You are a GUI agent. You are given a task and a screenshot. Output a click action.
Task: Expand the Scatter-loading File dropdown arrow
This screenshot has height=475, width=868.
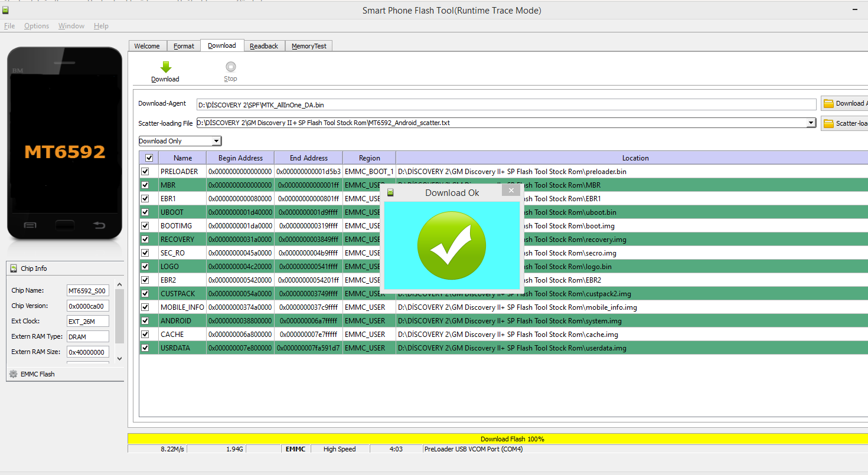pyautogui.click(x=811, y=123)
